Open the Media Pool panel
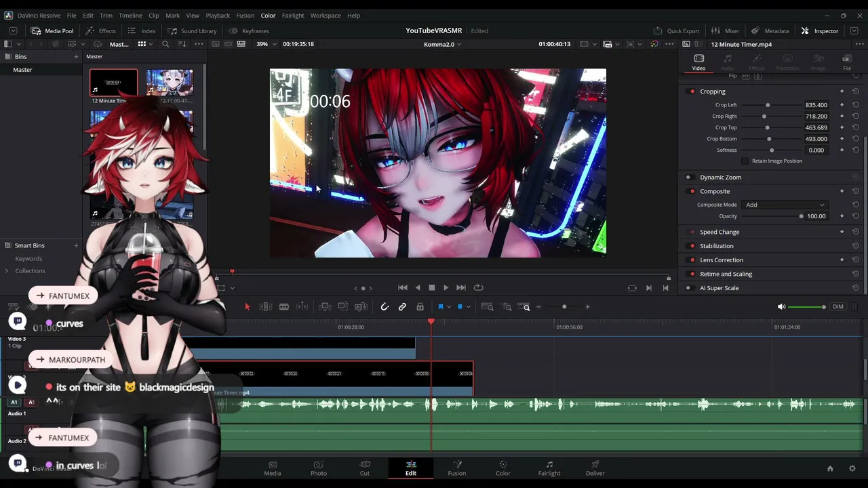 pos(52,30)
